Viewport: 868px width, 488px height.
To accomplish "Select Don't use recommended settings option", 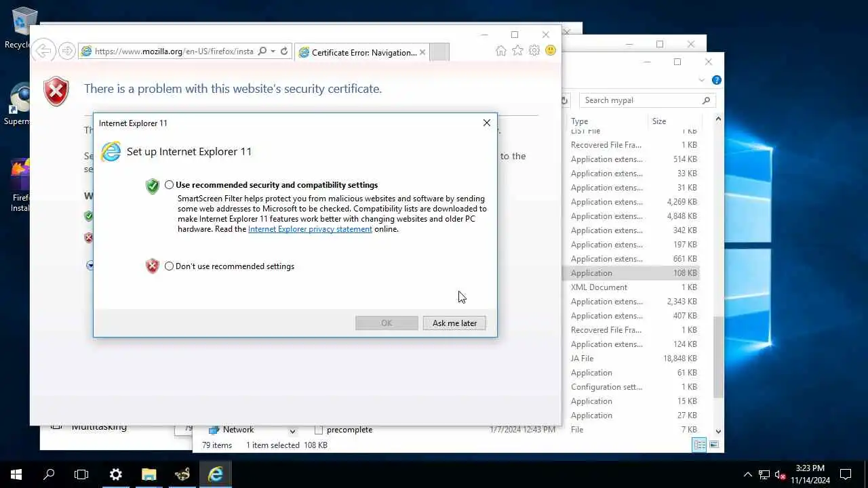I will (x=170, y=266).
